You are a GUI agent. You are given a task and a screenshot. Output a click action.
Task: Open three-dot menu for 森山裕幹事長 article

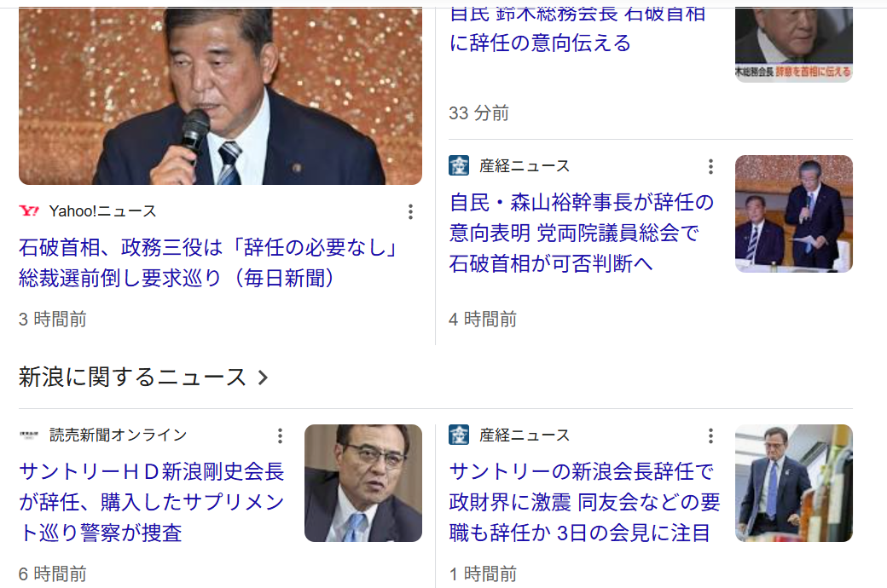(x=710, y=166)
